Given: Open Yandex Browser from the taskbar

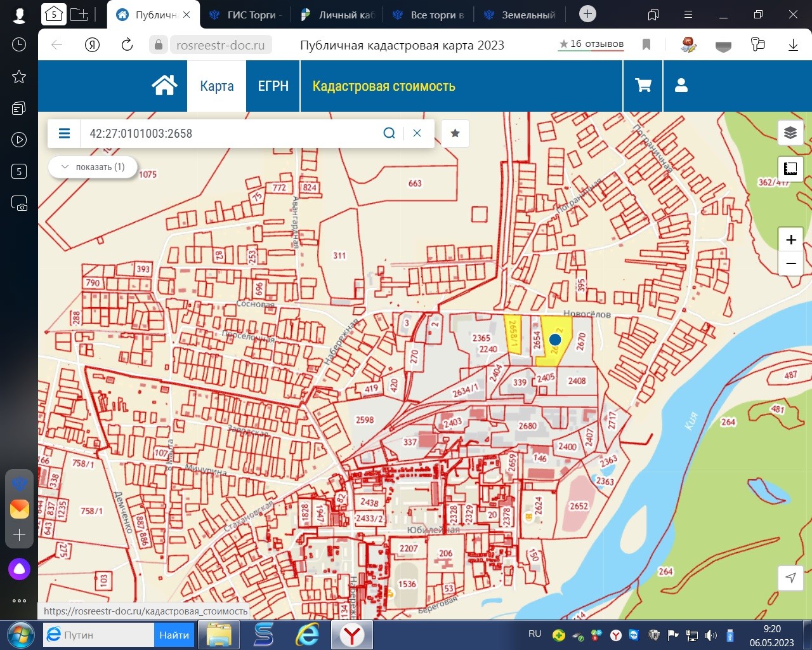Looking at the screenshot, I should click(351, 635).
